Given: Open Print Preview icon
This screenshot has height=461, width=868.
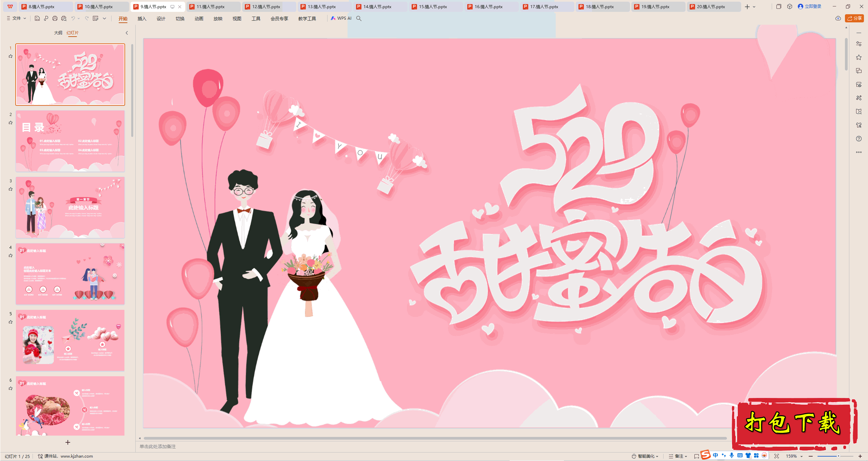Looking at the screenshot, I should tap(64, 18).
